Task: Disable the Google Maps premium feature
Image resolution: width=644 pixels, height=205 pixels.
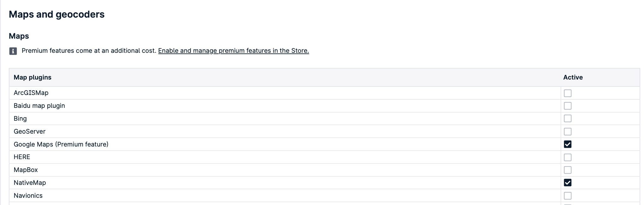Action: (x=568, y=144)
